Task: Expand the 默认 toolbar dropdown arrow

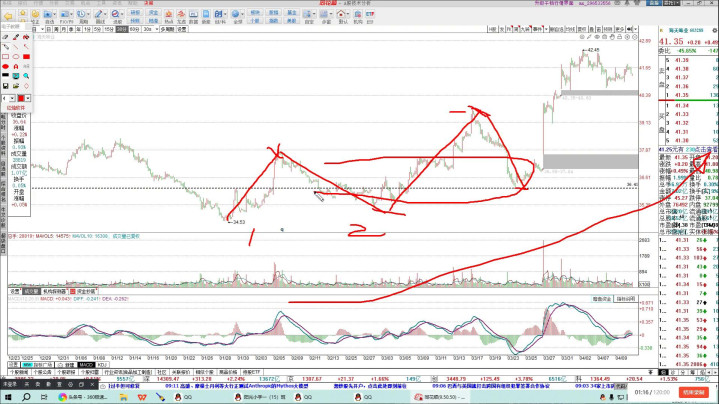Action: [348, 14]
